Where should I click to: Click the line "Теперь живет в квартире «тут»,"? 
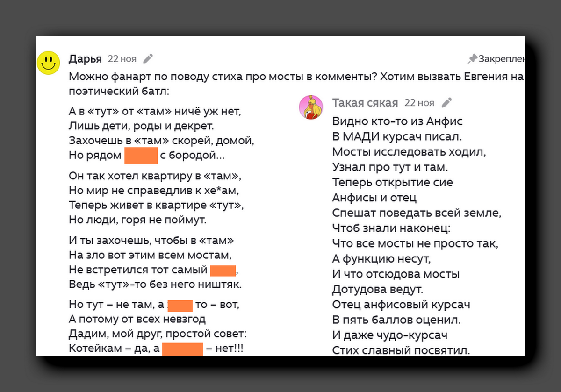pyautogui.click(x=156, y=205)
